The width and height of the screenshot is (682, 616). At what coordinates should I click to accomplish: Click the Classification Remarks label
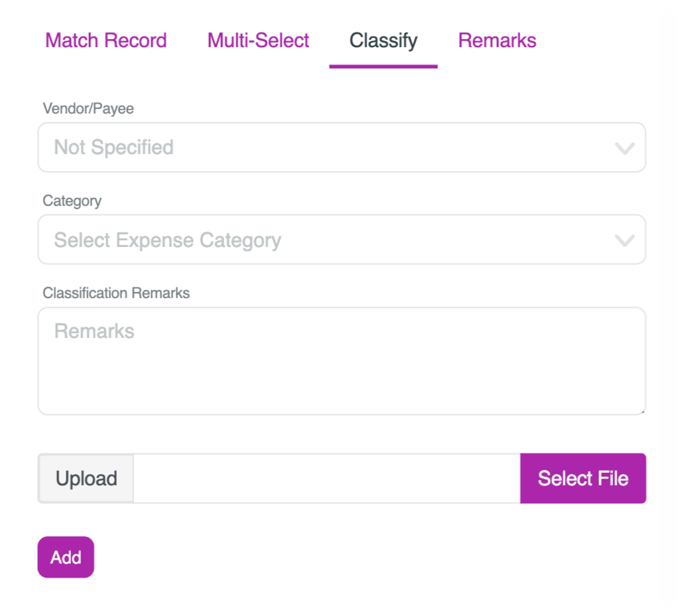[116, 292]
